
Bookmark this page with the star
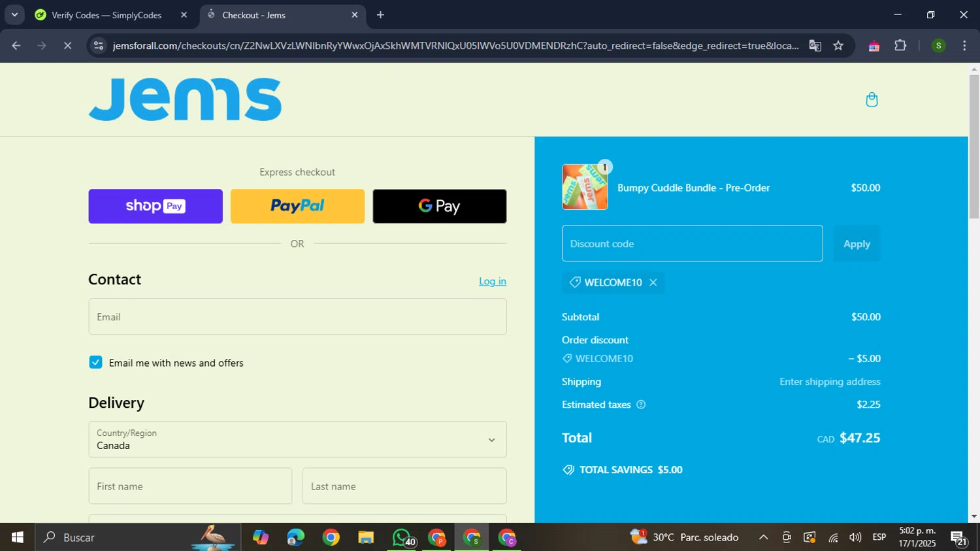838,46
